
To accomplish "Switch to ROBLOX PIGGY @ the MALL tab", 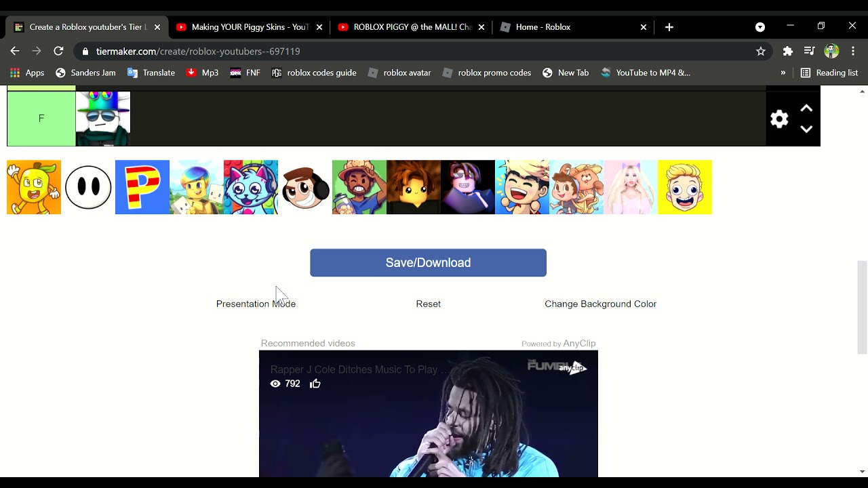I will [x=412, y=27].
